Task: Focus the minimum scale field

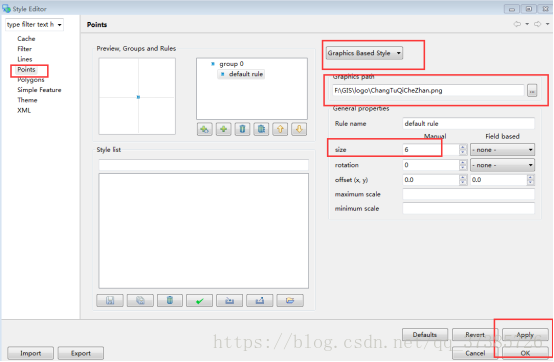Action: 468,209
